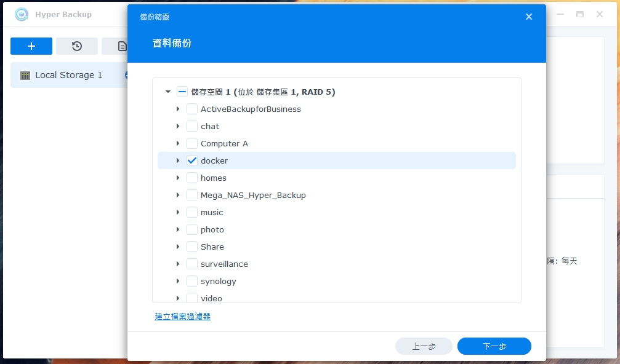Viewport: 620px width, 364px height.
Task: Expand the chat folder
Action: (178, 126)
